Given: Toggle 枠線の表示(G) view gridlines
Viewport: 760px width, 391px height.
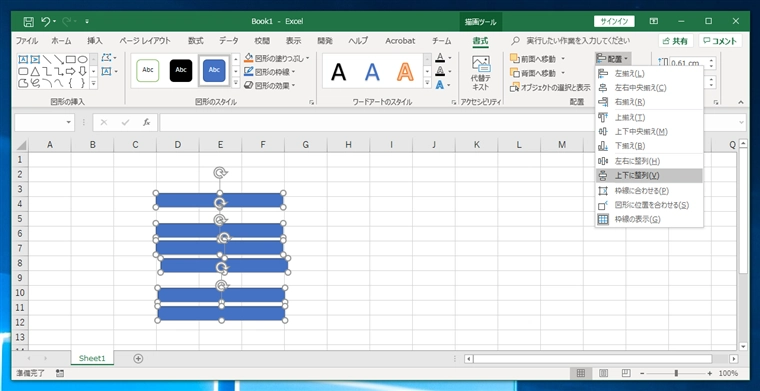Looking at the screenshot, I should [x=649, y=219].
